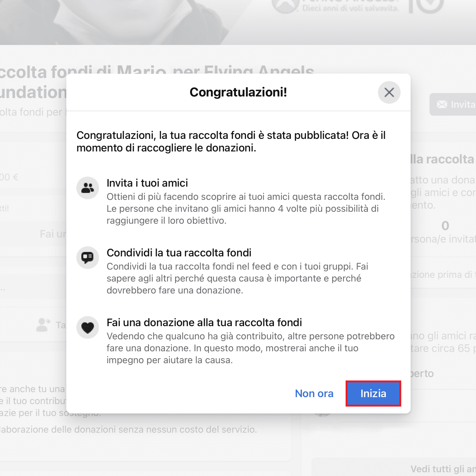Click "Fai una donazione alla tua raccolta fondi" heading
The image size is (476, 476).
pos(204,322)
